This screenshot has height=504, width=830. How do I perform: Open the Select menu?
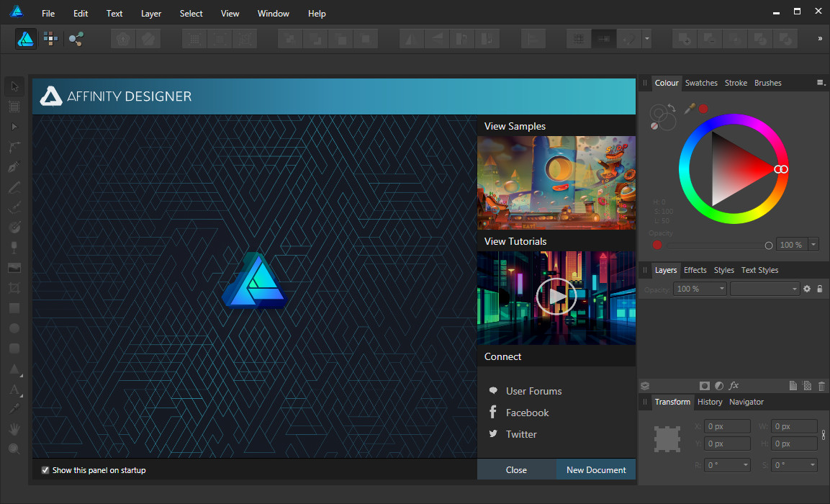[191, 13]
